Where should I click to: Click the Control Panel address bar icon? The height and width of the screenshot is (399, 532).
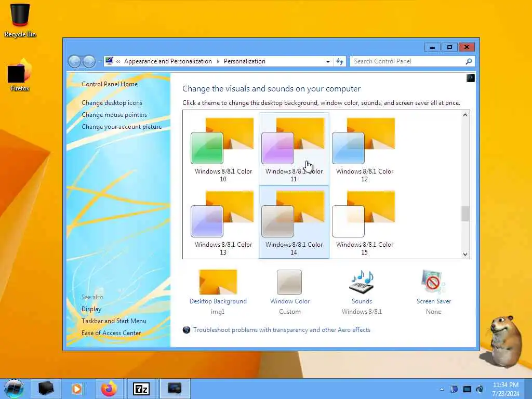point(109,61)
